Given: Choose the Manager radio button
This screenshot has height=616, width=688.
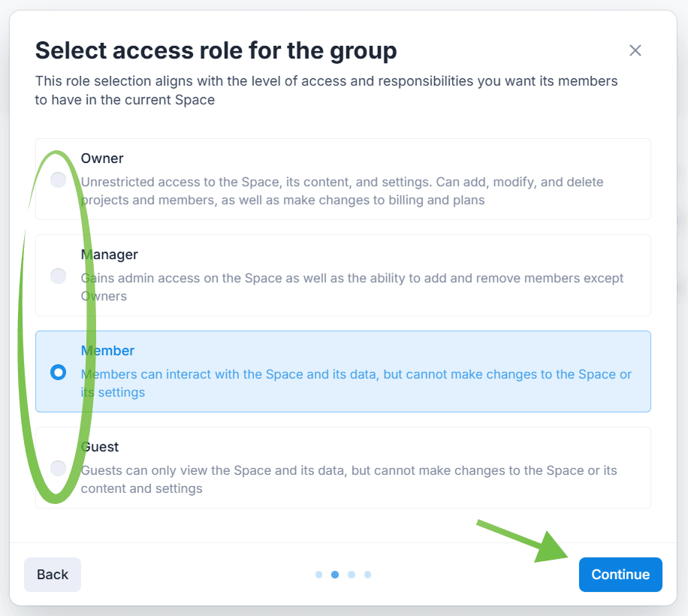Looking at the screenshot, I should (58, 276).
